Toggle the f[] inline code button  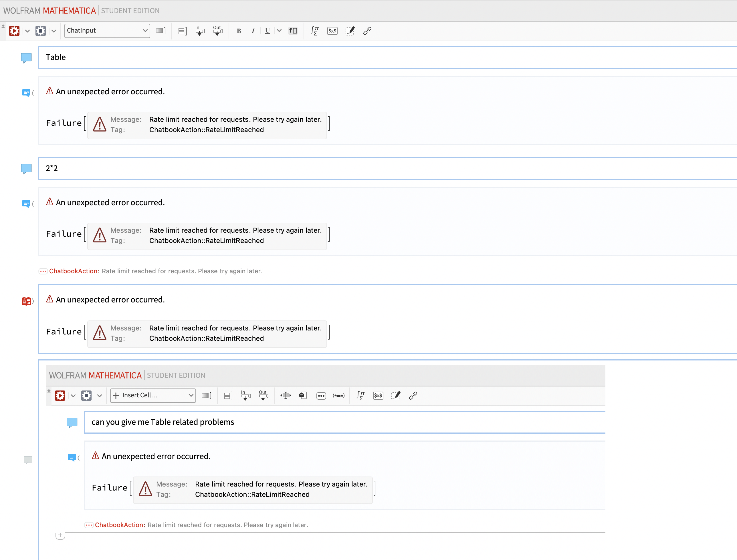[x=293, y=31]
